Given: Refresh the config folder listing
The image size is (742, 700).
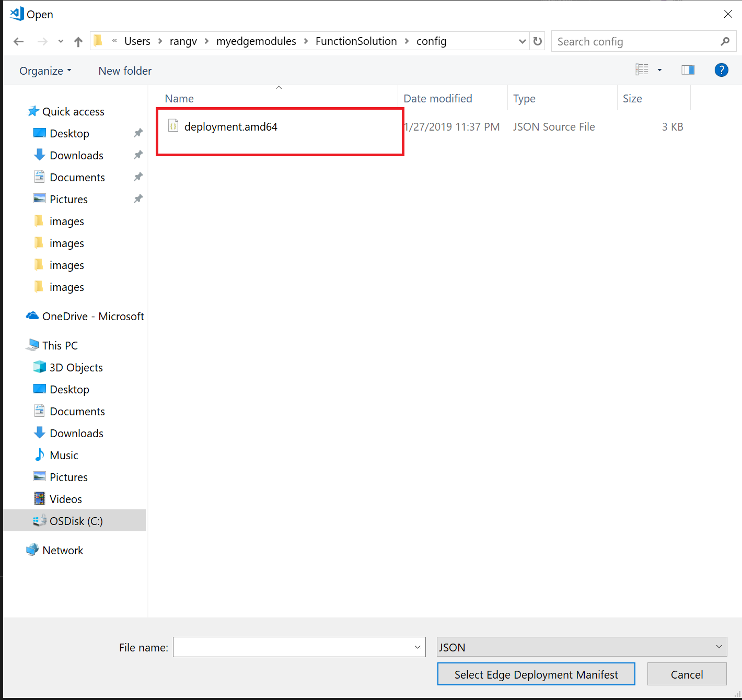Looking at the screenshot, I should point(537,41).
